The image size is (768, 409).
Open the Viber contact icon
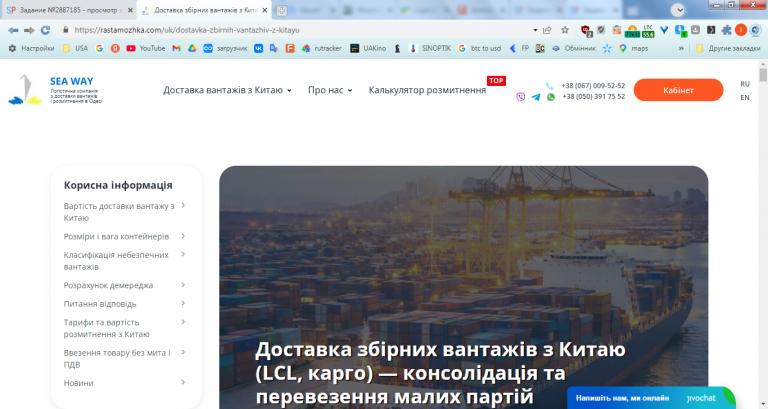(521, 97)
